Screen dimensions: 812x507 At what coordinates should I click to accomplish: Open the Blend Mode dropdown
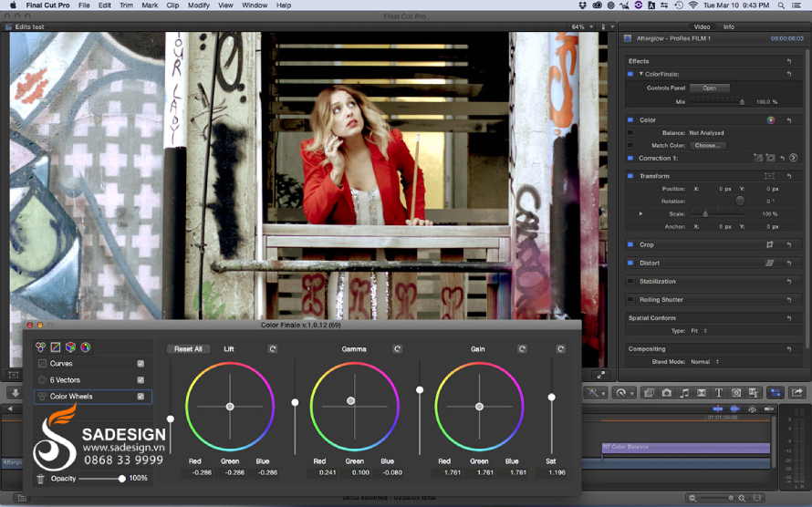(705, 362)
